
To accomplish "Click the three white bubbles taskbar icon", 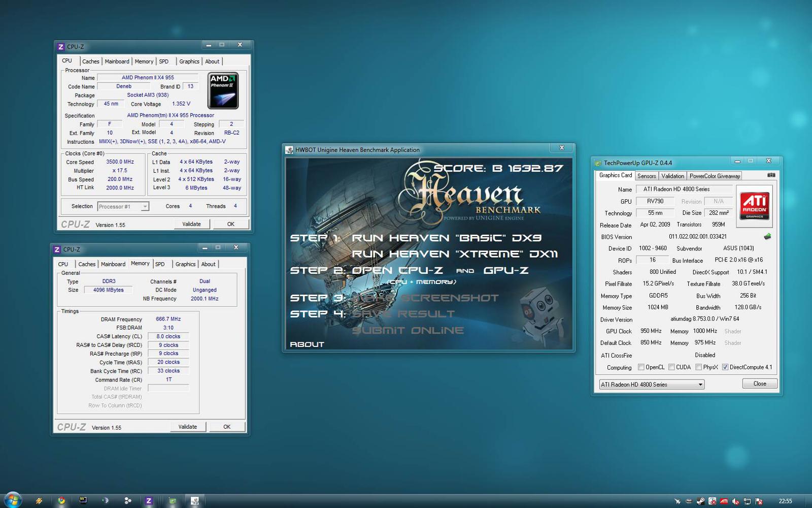I will click(127, 500).
